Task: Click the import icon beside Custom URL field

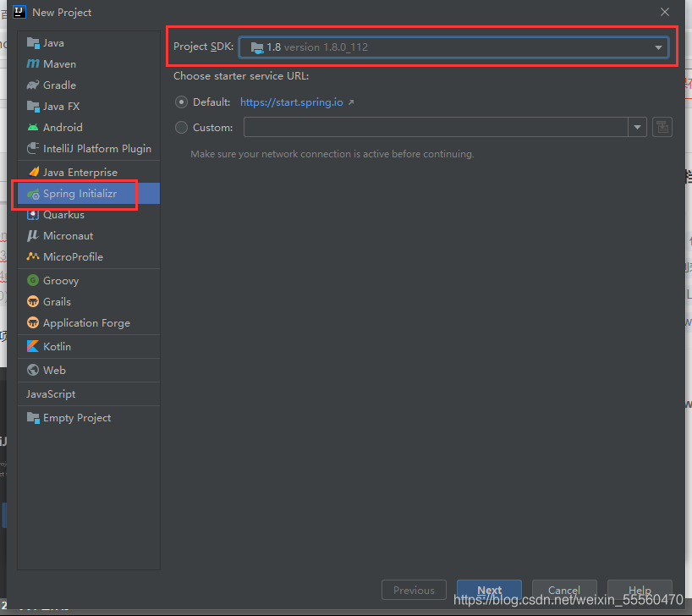Action: coord(662,127)
